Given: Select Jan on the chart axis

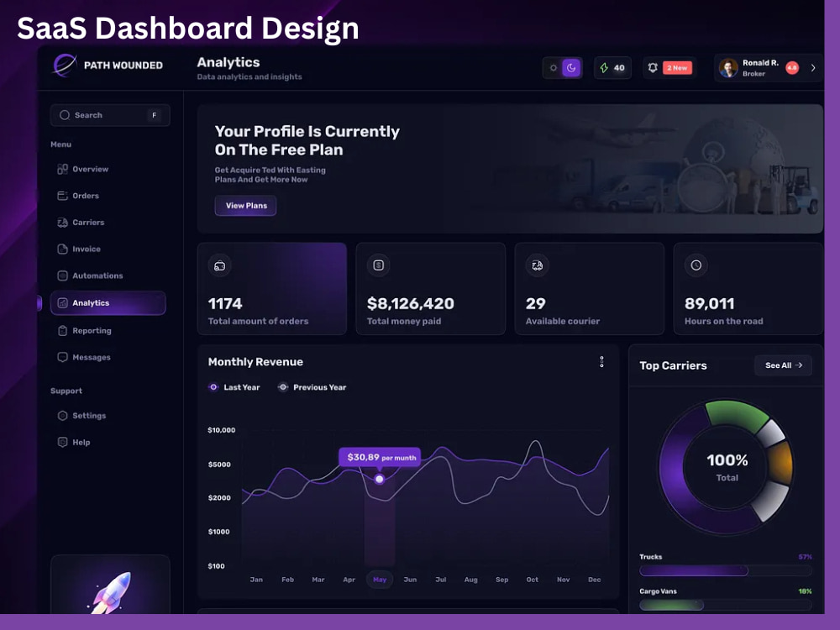Looking at the screenshot, I should (256, 580).
